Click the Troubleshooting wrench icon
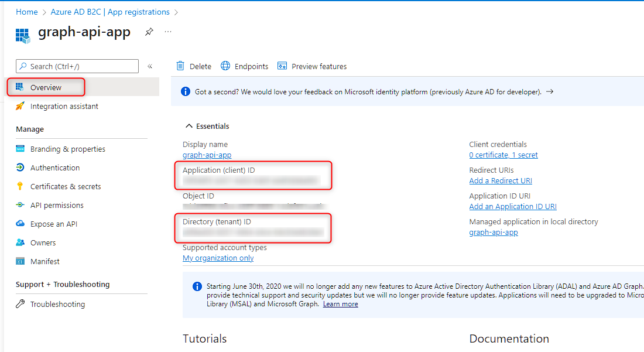This screenshot has width=644, height=352. click(20, 304)
